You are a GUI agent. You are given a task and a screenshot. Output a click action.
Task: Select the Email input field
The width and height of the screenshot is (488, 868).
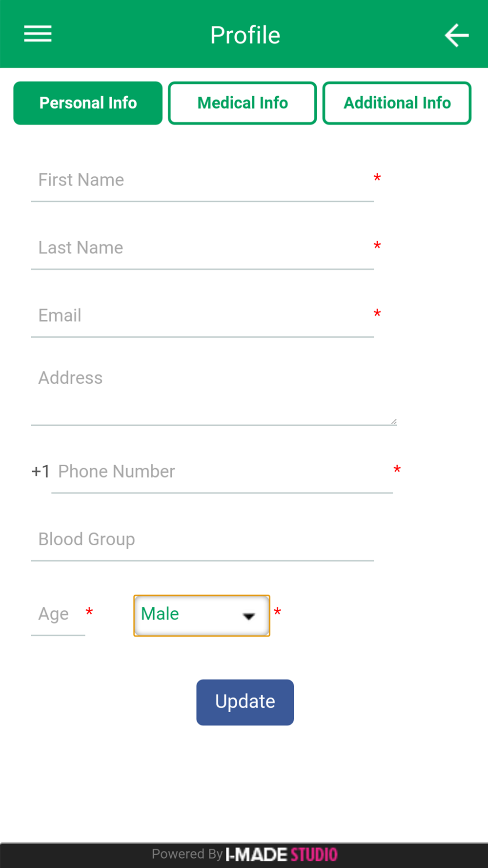tap(202, 316)
